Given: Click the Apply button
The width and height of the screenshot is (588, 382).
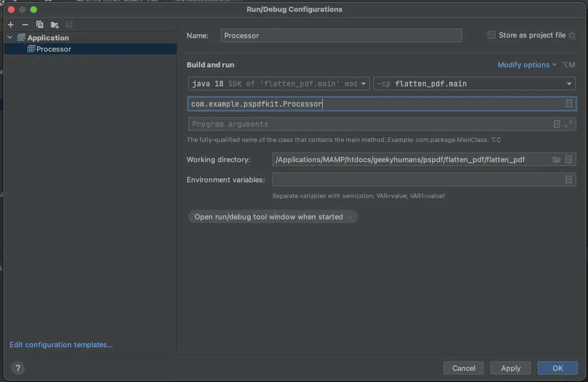Looking at the screenshot, I should click(511, 368).
